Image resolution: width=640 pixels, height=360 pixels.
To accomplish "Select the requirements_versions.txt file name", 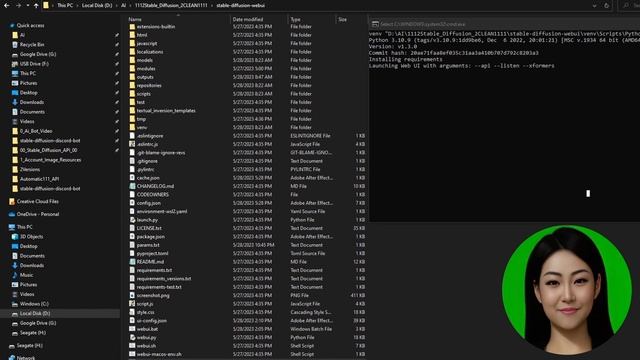I will (x=164, y=279).
